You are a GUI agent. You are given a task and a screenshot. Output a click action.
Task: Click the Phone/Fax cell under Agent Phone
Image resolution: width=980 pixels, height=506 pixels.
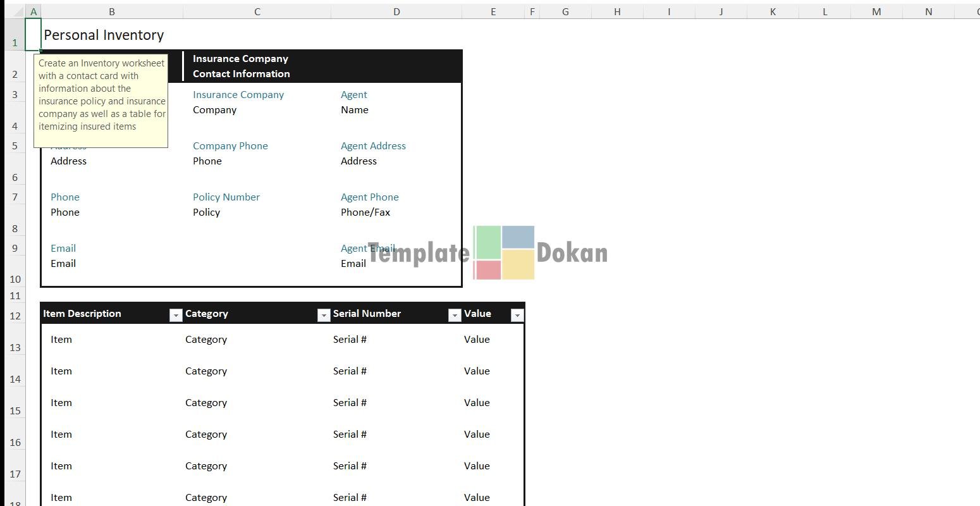click(365, 213)
